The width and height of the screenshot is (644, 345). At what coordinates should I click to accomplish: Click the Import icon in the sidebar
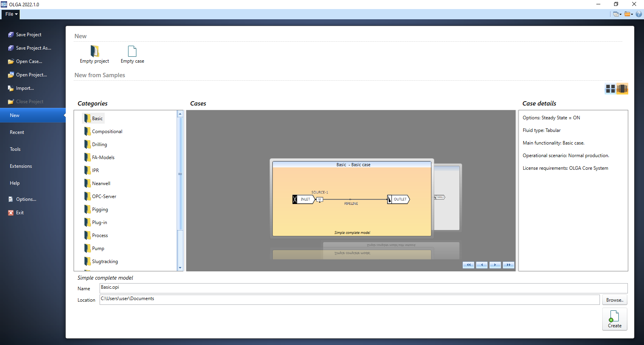pos(11,88)
